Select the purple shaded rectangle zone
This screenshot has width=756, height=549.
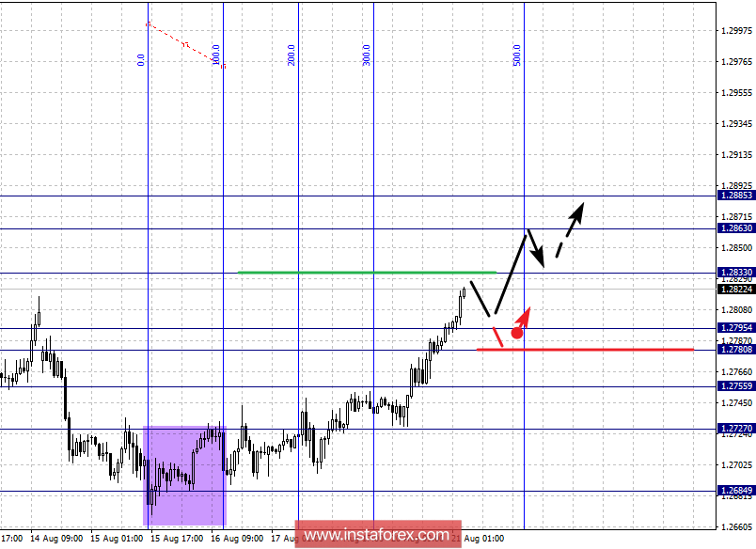coord(184,476)
